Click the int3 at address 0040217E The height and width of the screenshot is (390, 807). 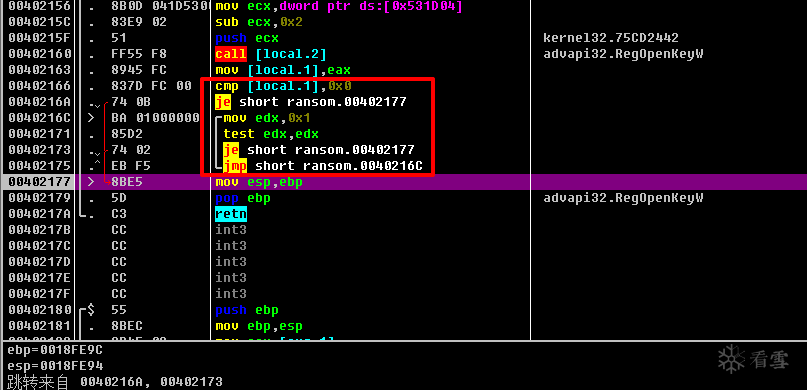(231, 277)
